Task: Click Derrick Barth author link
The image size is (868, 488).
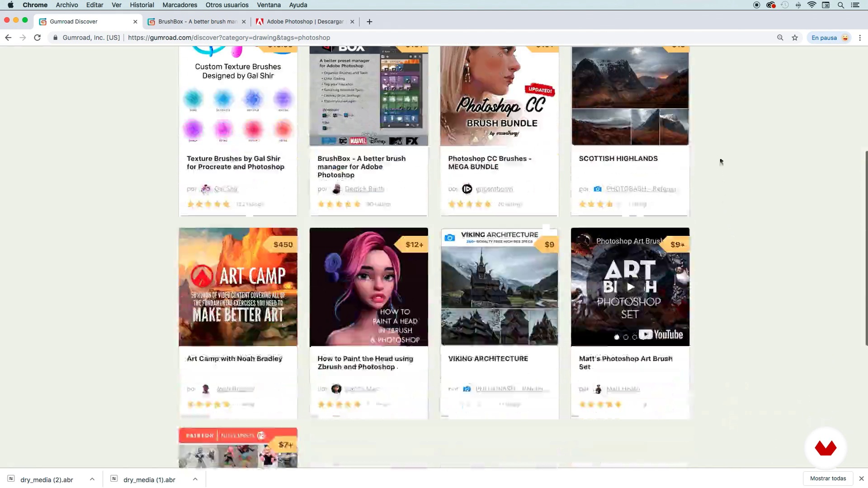Action: (x=364, y=189)
